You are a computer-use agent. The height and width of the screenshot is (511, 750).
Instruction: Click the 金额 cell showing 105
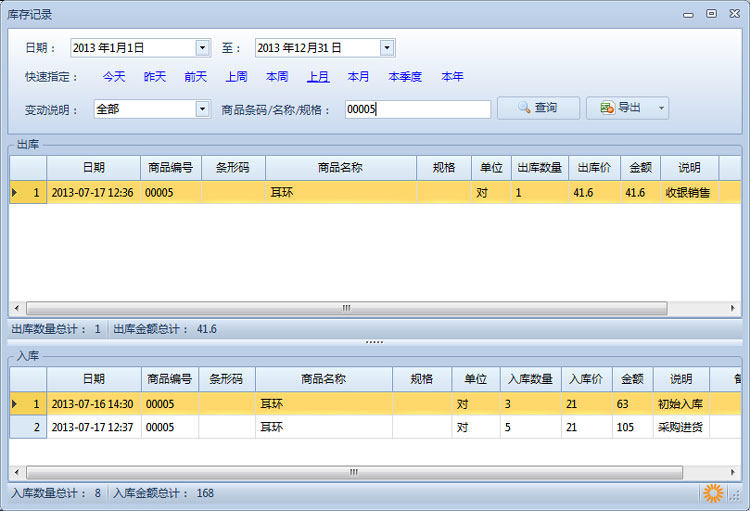632,427
